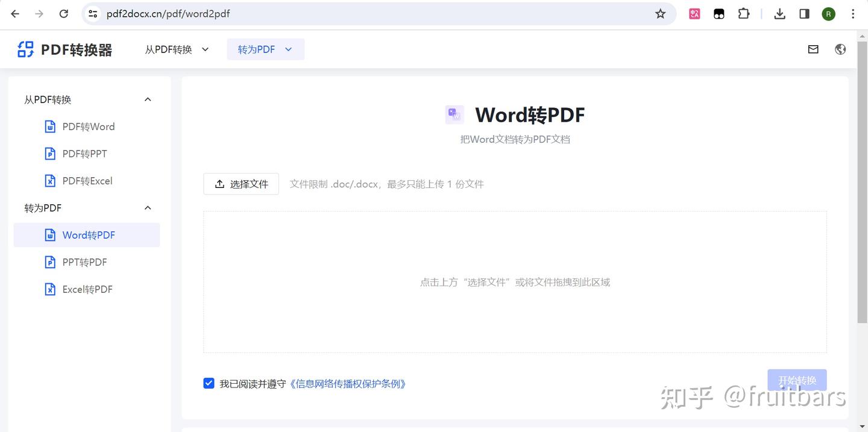868x432 pixels.
Task: Click the file drop zone area
Action: tap(515, 281)
